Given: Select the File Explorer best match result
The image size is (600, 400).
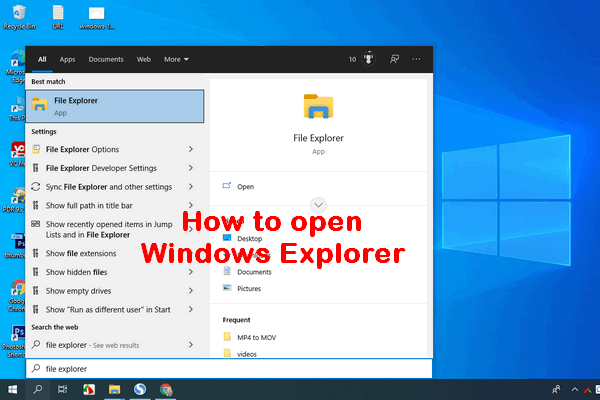Looking at the screenshot, I should (115, 106).
